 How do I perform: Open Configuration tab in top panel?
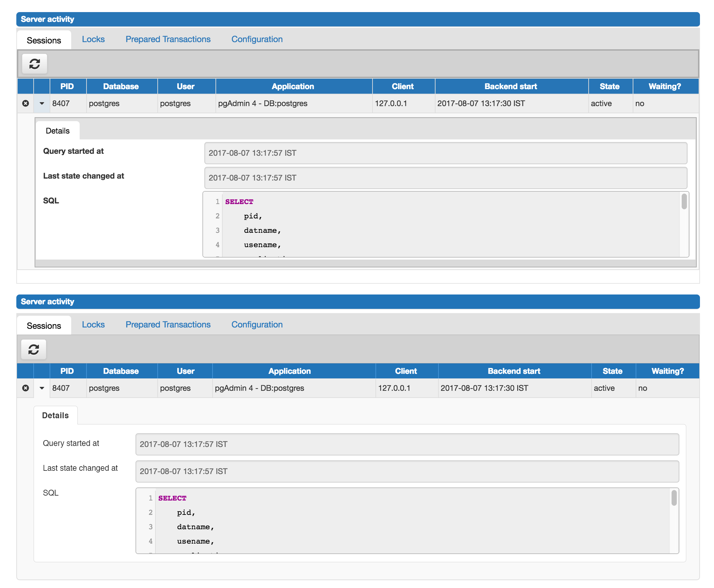(257, 39)
